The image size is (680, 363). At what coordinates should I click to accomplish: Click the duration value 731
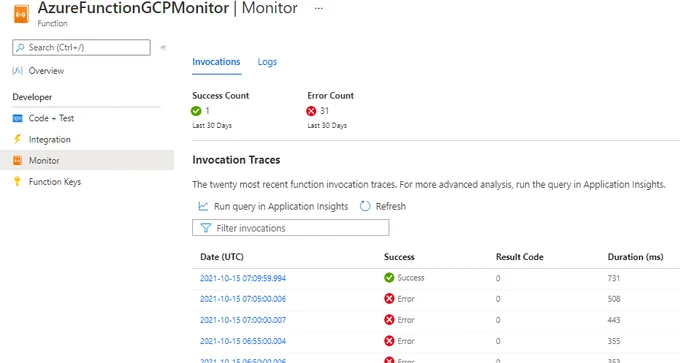614,278
